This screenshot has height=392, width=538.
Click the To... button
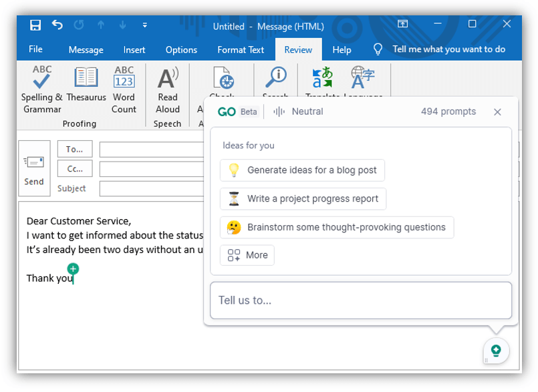click(x=75, y=149)
